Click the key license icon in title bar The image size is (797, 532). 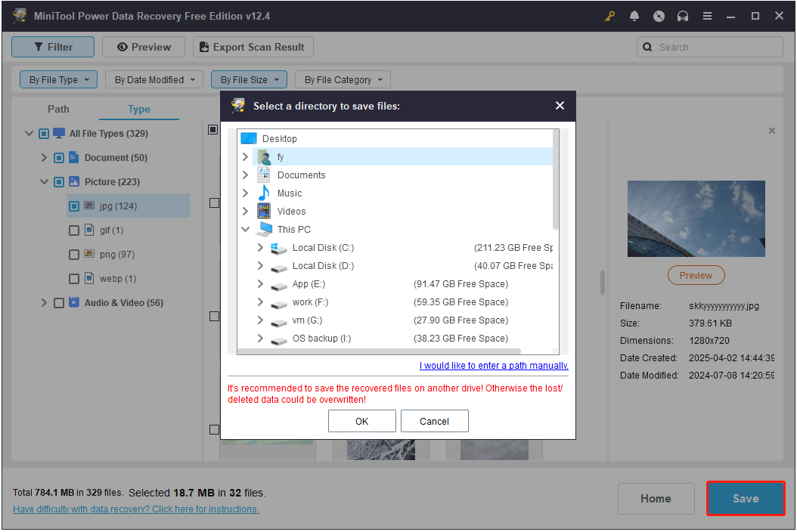pos(609,16)
